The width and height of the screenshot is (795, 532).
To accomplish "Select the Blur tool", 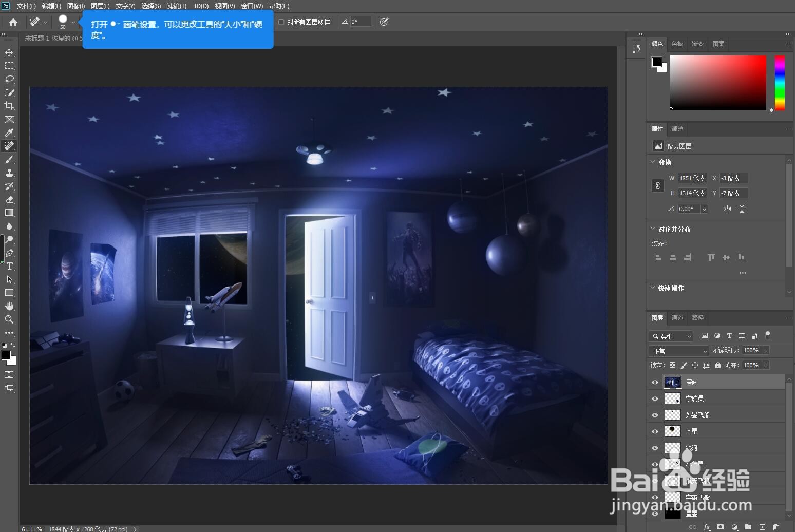I will [x=9, y=226].
